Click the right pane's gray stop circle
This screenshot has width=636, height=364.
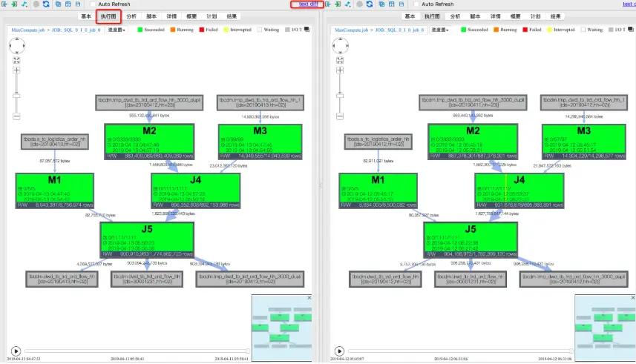point(359,4)
